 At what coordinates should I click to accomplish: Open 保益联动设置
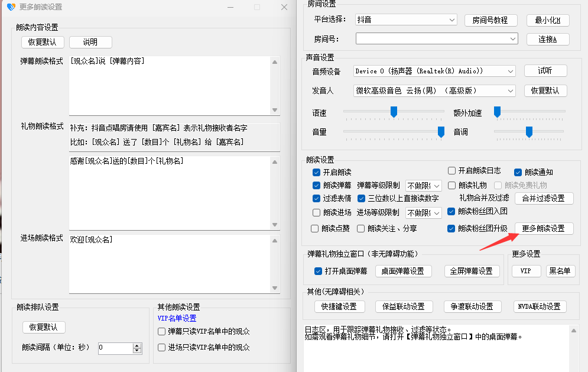tap(404, 307)
